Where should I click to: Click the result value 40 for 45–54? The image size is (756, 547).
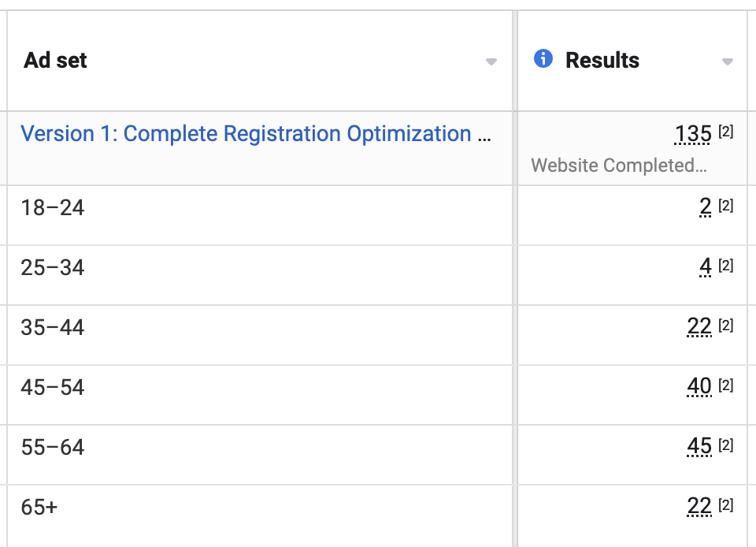[x=699, y=386]
